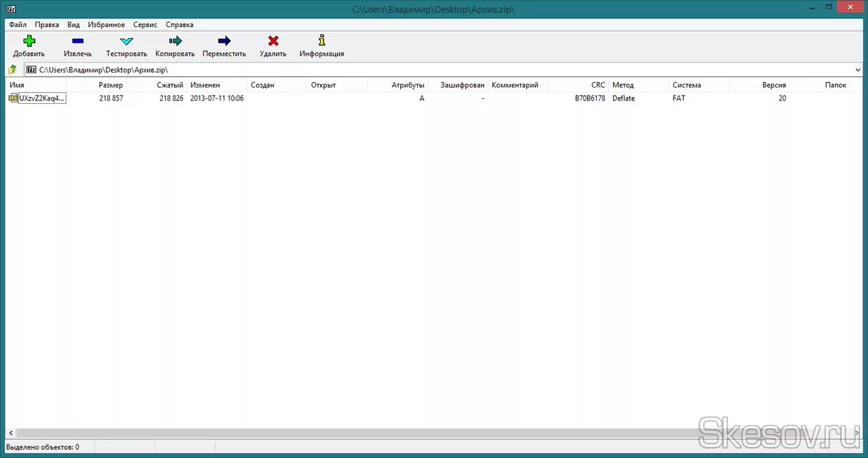Image resolution: width=868 pixels, height=458 pixels.
Task: Click the yellow Информация icon
Action: point(322,41)
